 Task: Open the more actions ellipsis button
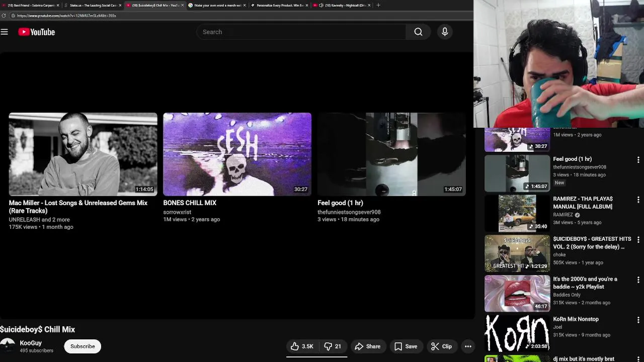tap(468, 346)
